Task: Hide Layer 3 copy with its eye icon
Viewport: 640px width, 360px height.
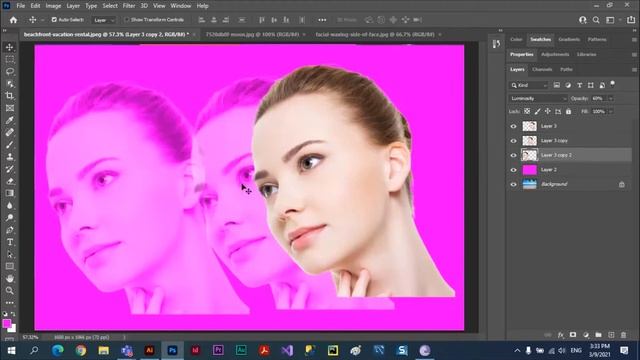Action: [x=513, y=141]
